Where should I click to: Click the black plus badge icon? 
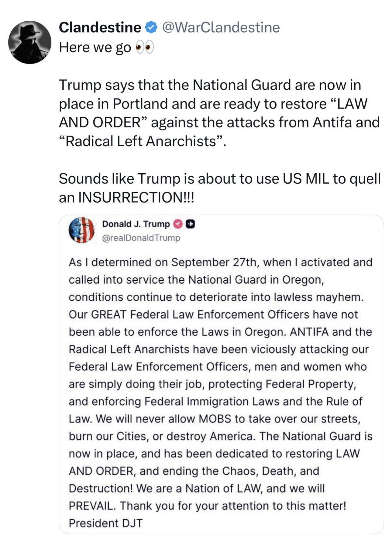point(190,224)
